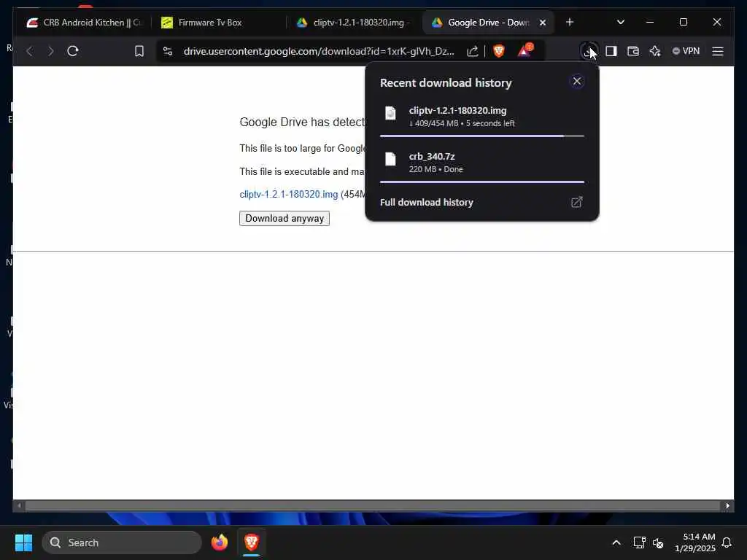This screenshot has height=560, width=747.
Task: Click the scrollbar left arrow
Action: [x=19, y=506]
